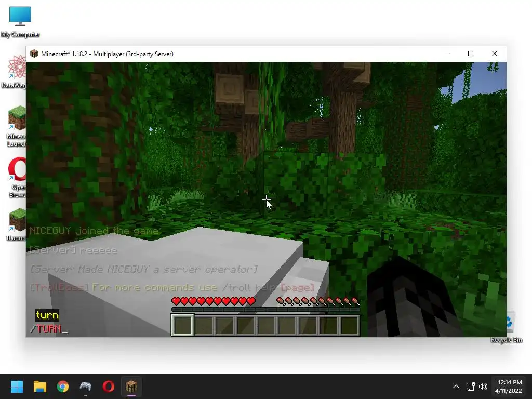
Task: Open the clock showing 12:14 PM
Action: coord(508,387)
